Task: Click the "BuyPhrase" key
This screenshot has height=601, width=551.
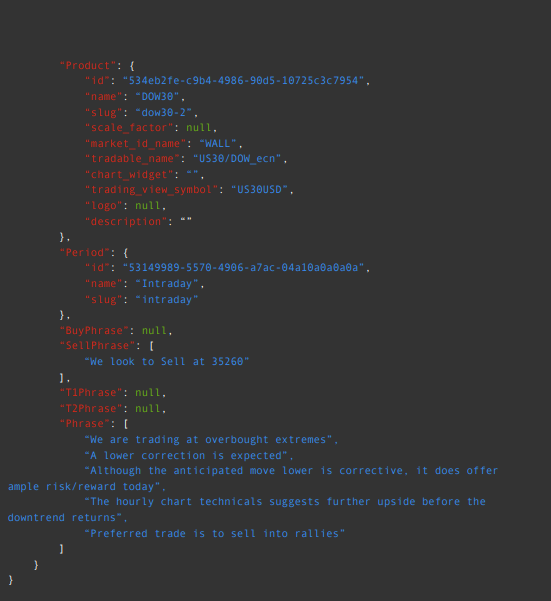Action: pos(94,330)
